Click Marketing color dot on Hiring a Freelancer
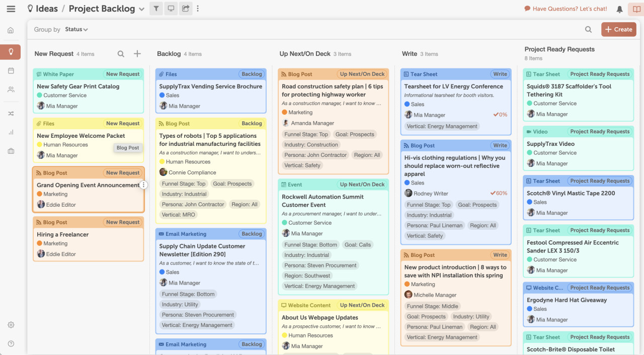Screen dimensions: 644x355 (40, 243)
